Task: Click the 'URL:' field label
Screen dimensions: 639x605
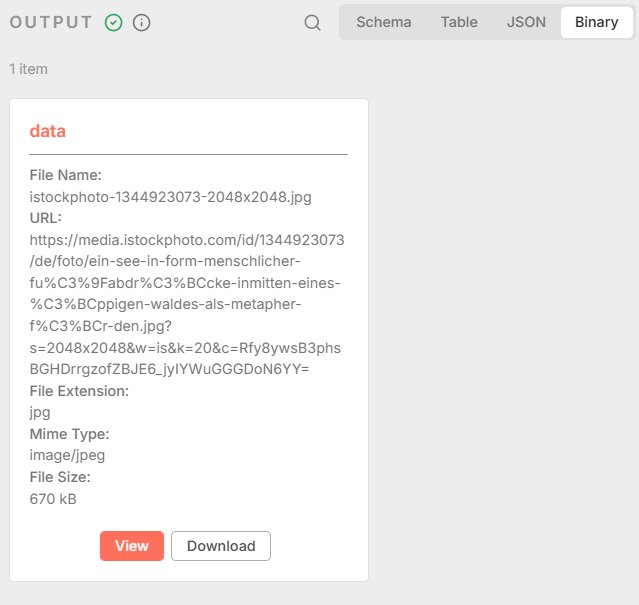Action: click(46, 218)
